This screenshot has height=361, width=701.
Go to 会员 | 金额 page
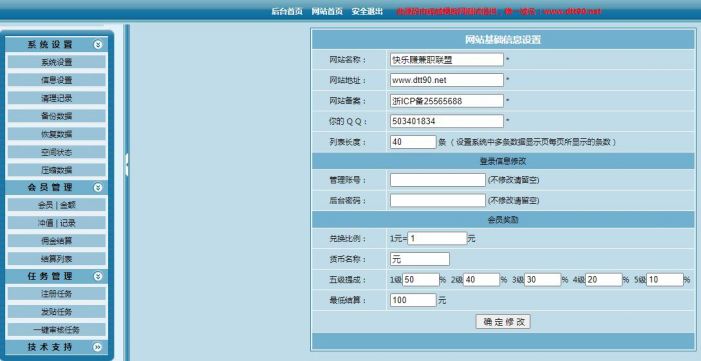click(x=56, y=205)
